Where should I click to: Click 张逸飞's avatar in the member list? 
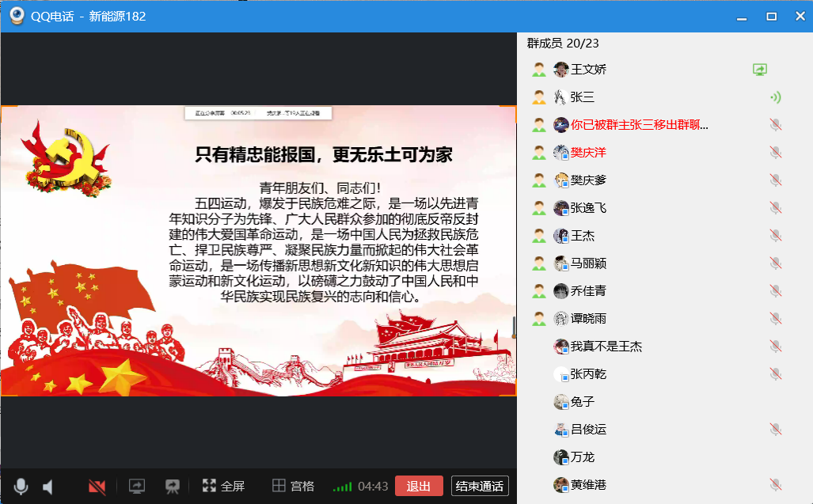(561, 208)
